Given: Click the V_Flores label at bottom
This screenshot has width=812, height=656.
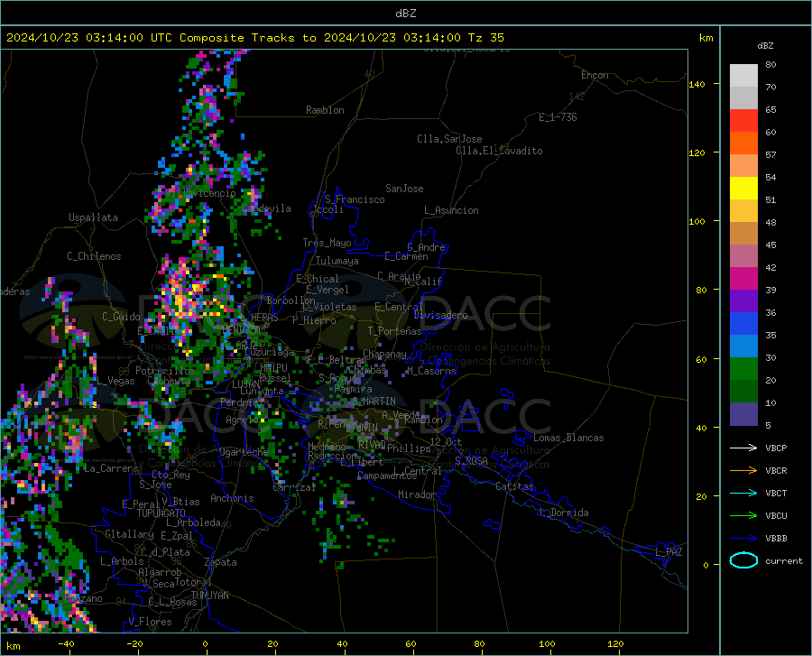Looking at the screenshot, I should click(150, 622).
